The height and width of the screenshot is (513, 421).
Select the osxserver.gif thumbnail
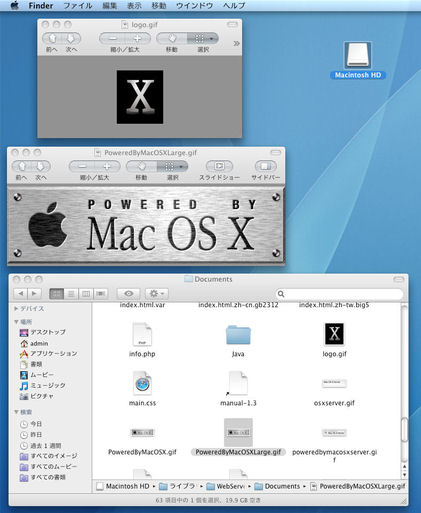[x=334, y=383]
